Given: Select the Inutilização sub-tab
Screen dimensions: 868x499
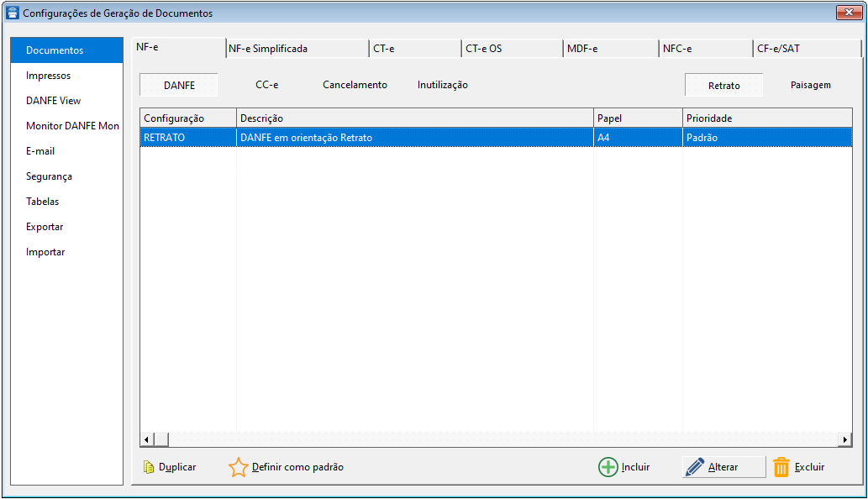Looking at the screenshot, I should (442, 85).
